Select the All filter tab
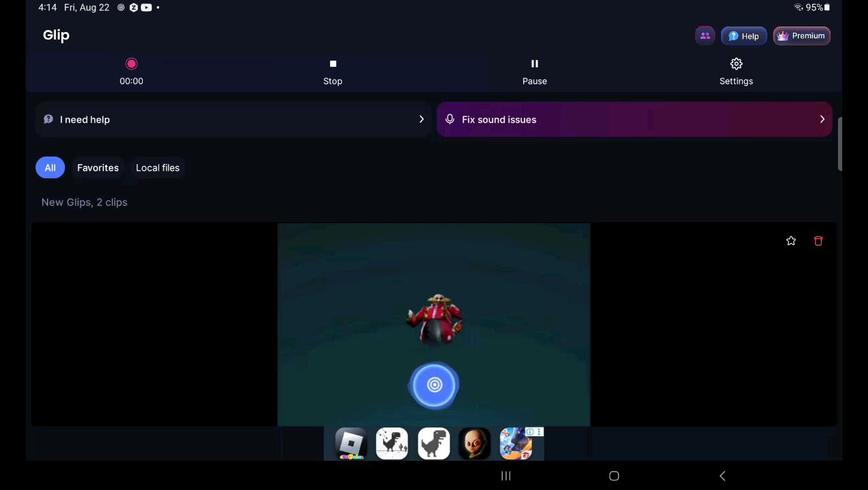Screen dimensions: 868x490 50,167
